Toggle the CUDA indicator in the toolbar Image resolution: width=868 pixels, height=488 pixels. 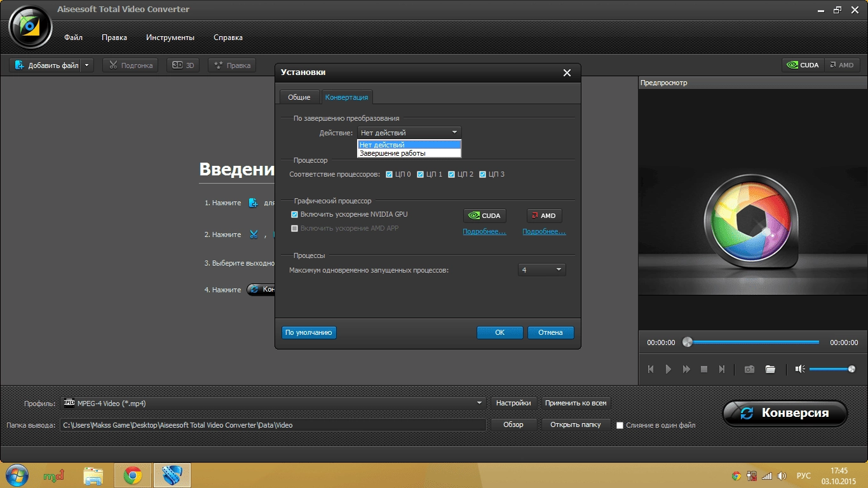(x=803, y=65)
